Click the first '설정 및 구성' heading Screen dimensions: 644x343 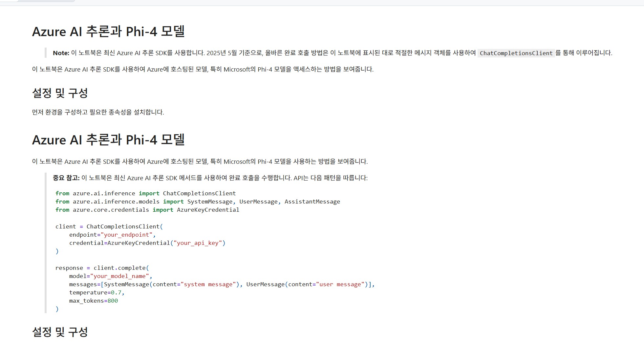coord(60,93)
